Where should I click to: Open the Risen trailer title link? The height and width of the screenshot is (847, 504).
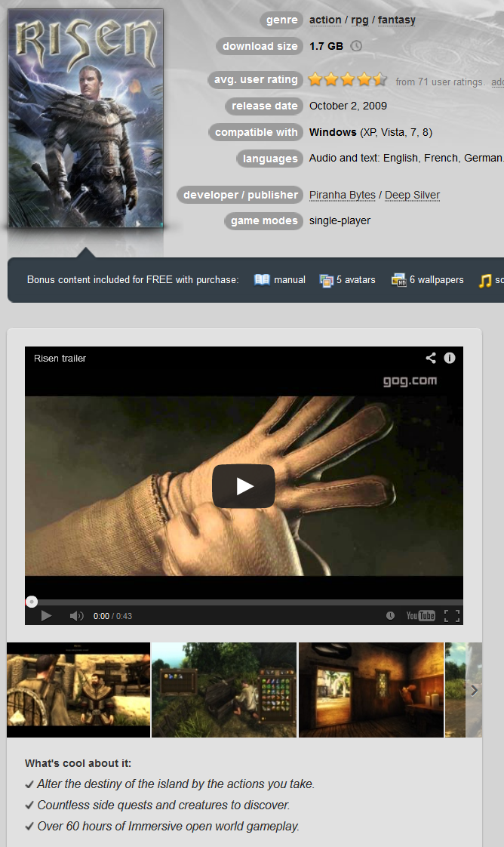tap(60, 358)
